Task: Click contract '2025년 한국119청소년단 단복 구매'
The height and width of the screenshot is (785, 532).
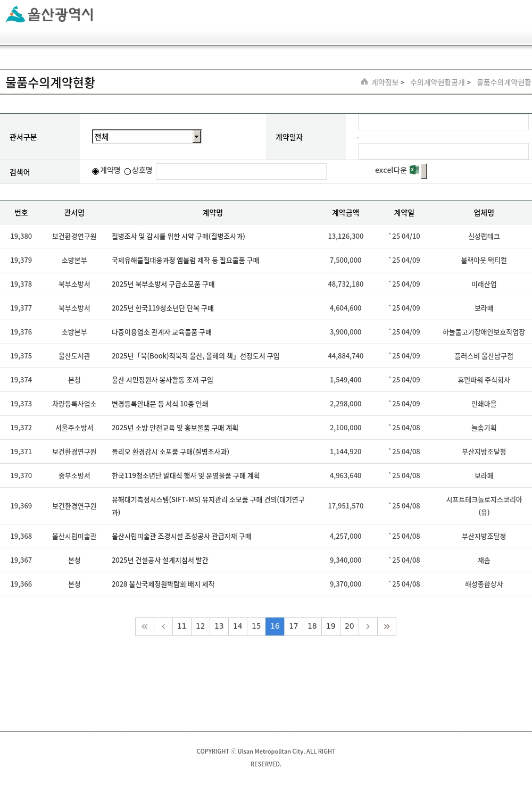Action: tap(163, 308)
